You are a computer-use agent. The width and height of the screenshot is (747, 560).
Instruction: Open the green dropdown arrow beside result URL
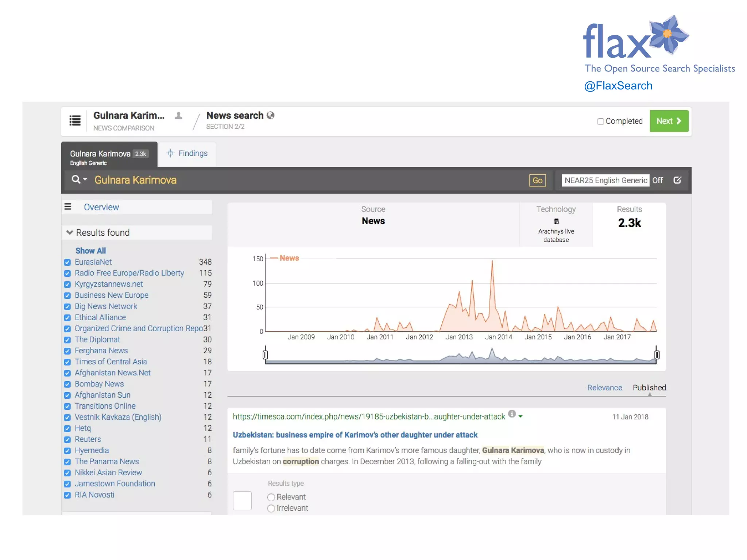point(520,416)
